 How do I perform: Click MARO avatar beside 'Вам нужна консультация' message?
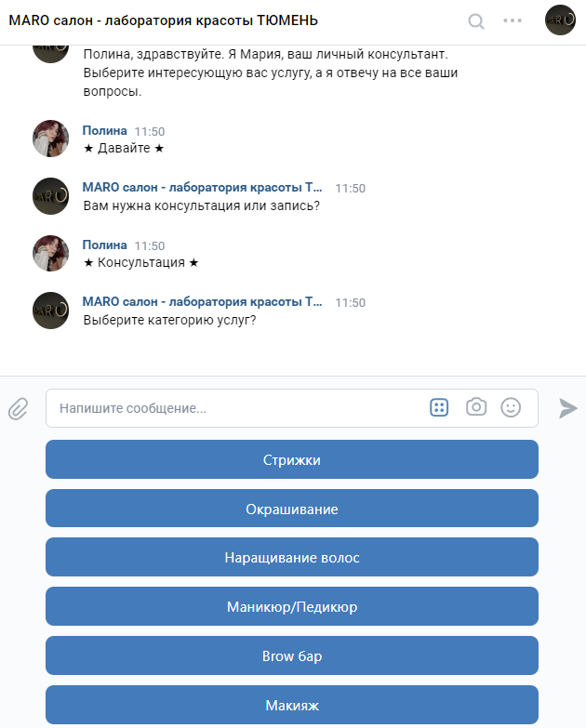pyautogui.click(x=50, y=196)
